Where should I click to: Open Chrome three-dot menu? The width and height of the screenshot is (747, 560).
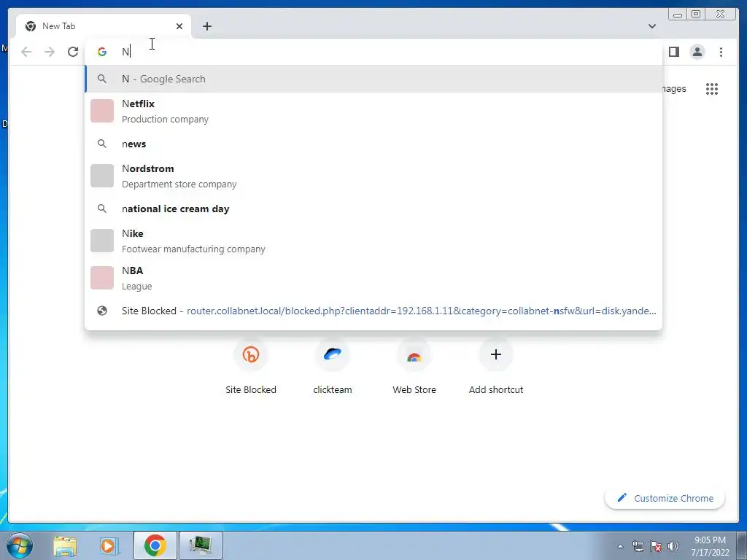tap(721, 52)
